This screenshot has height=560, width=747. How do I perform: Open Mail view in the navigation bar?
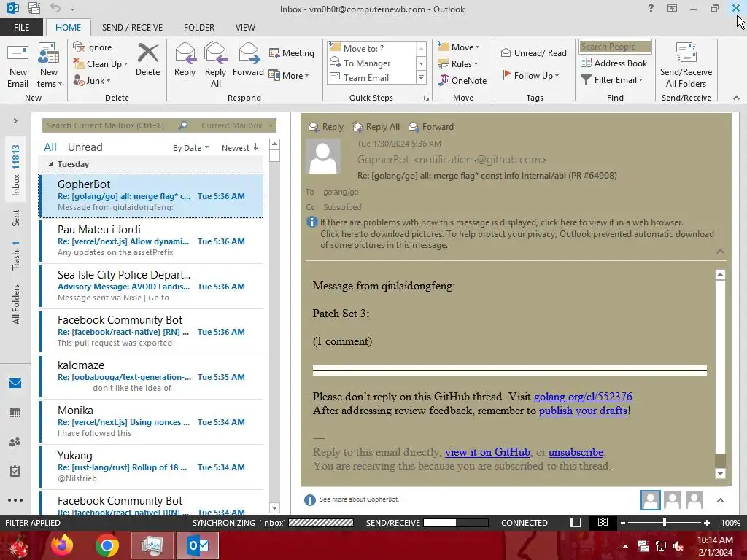click(15, 384)
